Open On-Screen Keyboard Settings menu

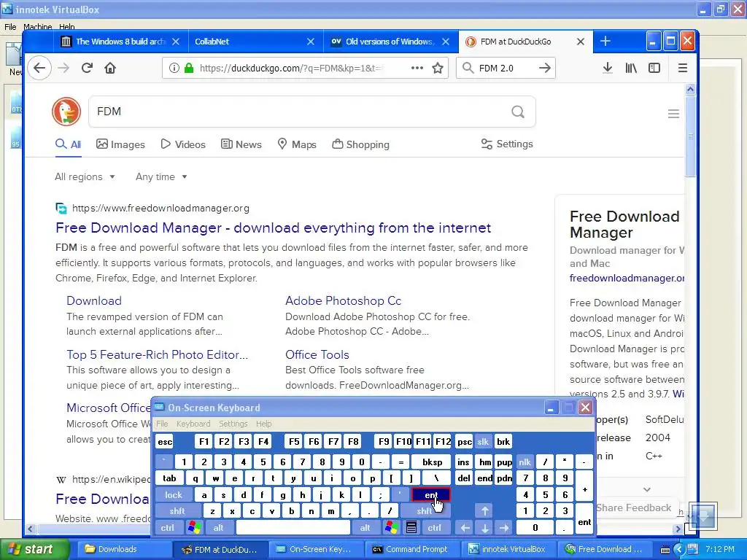(233, 424)
